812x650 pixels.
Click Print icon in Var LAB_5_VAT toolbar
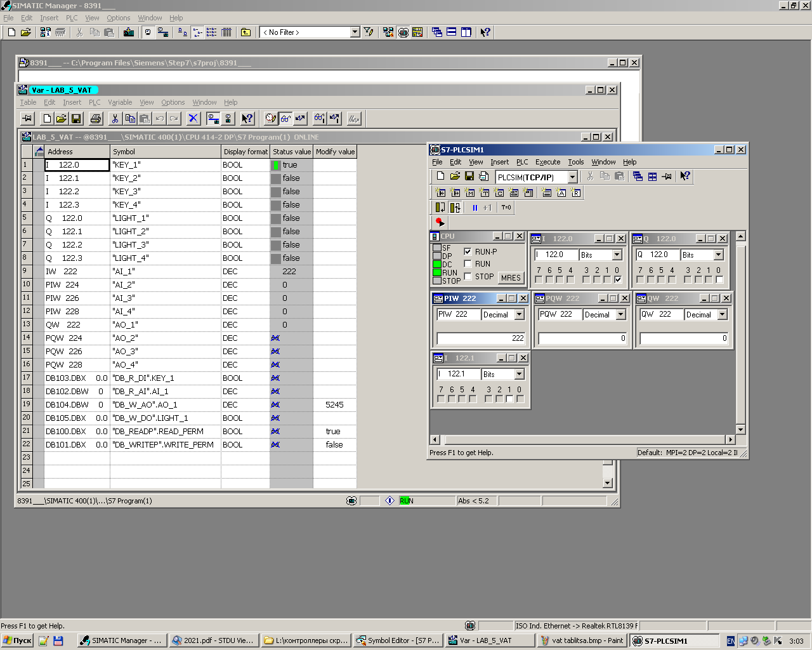[96, 119]
